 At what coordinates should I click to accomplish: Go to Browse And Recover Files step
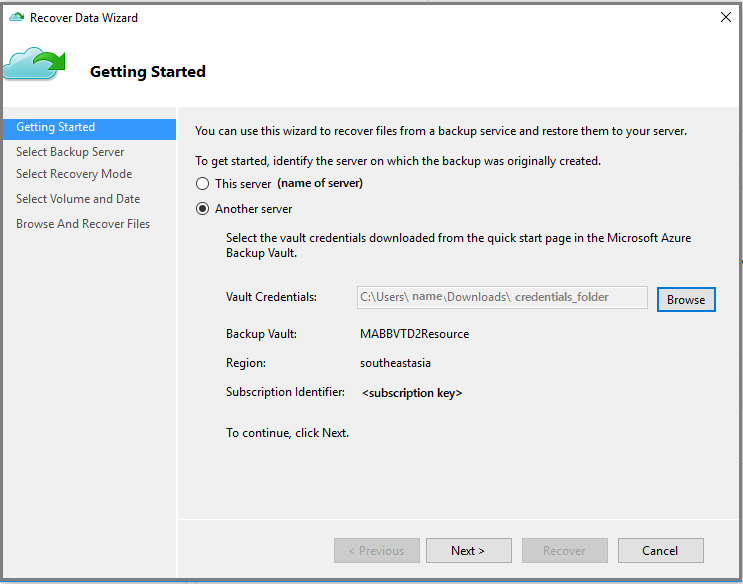(83, 224)
